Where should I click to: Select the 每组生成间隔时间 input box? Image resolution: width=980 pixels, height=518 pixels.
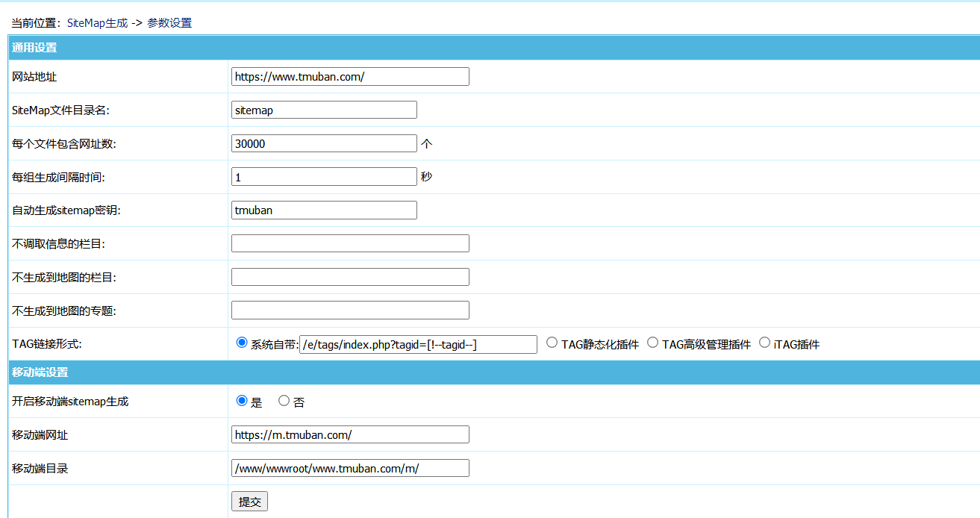324,177
